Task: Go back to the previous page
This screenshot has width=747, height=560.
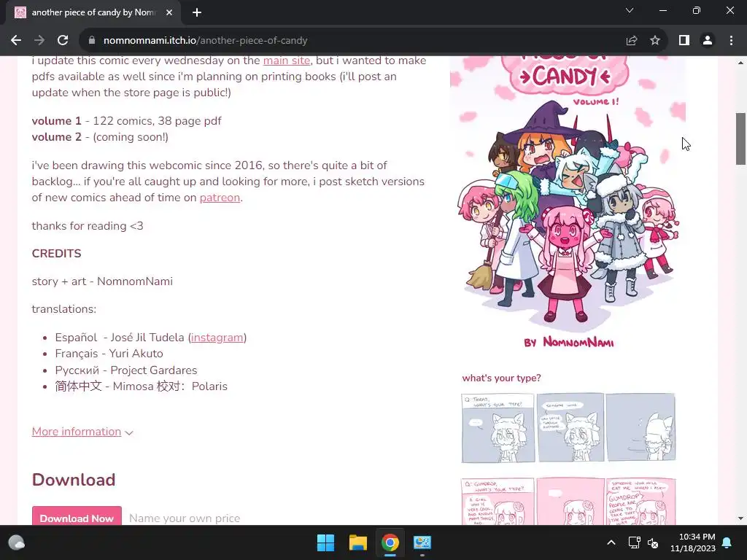Action: [x=16, y=41]
